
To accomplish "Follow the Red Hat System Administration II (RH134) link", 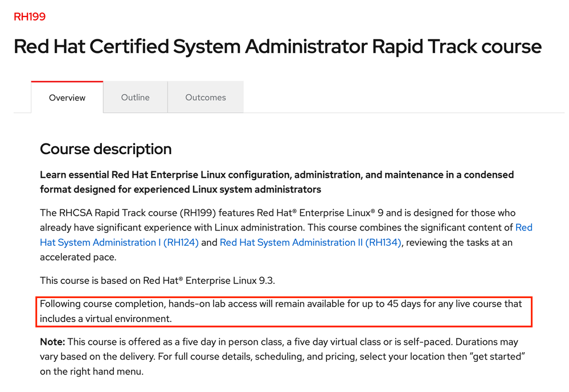I will pyautogui.click(x=310, y=242).
